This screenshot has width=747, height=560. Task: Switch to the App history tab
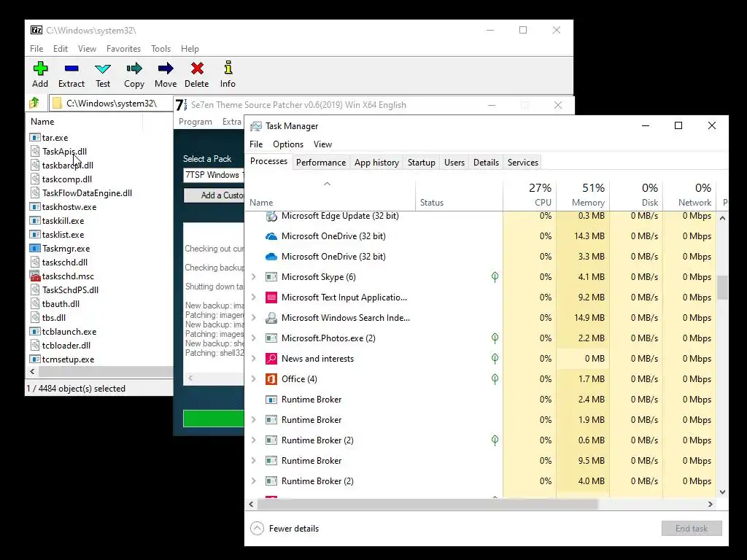[376, 163]
